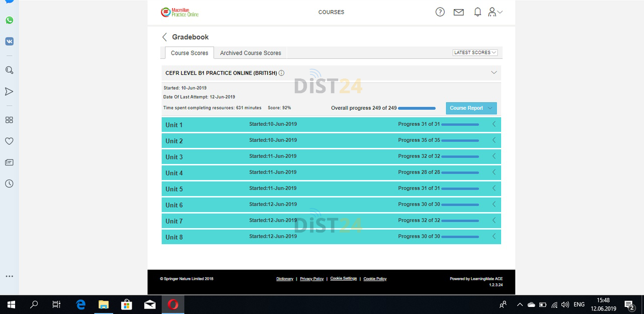Expand the Unit 5 details chevron
The width and height of the screenshot is (644, 314).
pos(494,188)
